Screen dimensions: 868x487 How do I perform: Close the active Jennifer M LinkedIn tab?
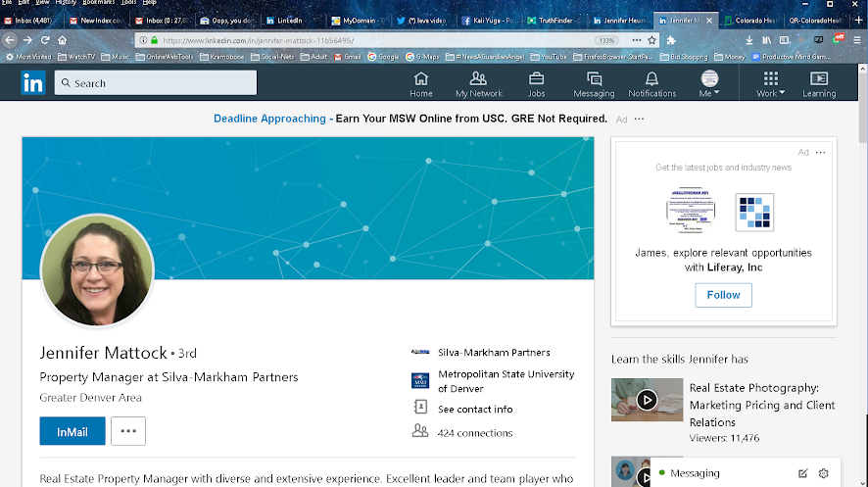(x=709, y=21)
